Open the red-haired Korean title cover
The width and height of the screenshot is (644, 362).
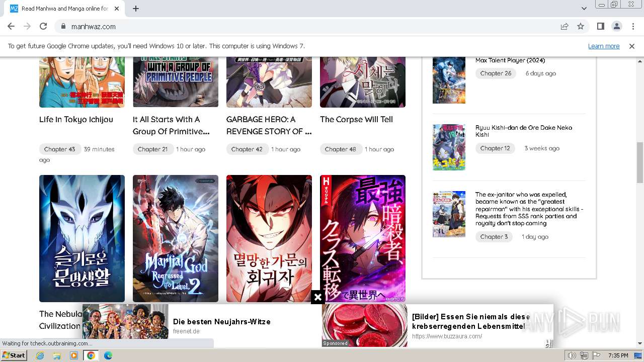(269, 238)
